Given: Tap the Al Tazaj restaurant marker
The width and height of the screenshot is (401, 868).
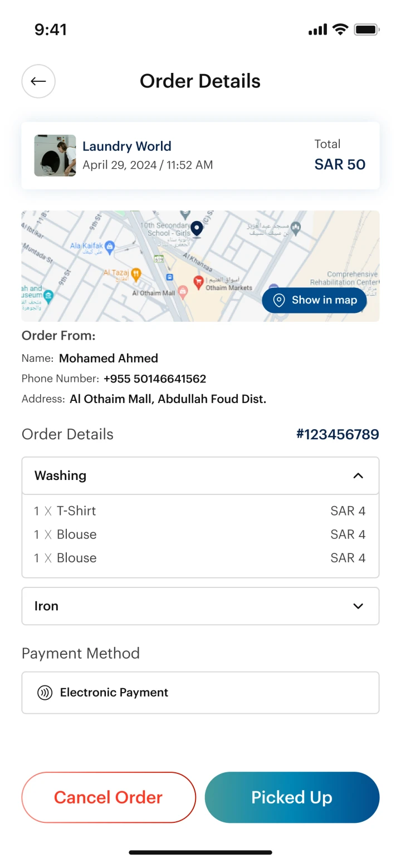Looking at the screenshot, I should (x=136, y=273).
